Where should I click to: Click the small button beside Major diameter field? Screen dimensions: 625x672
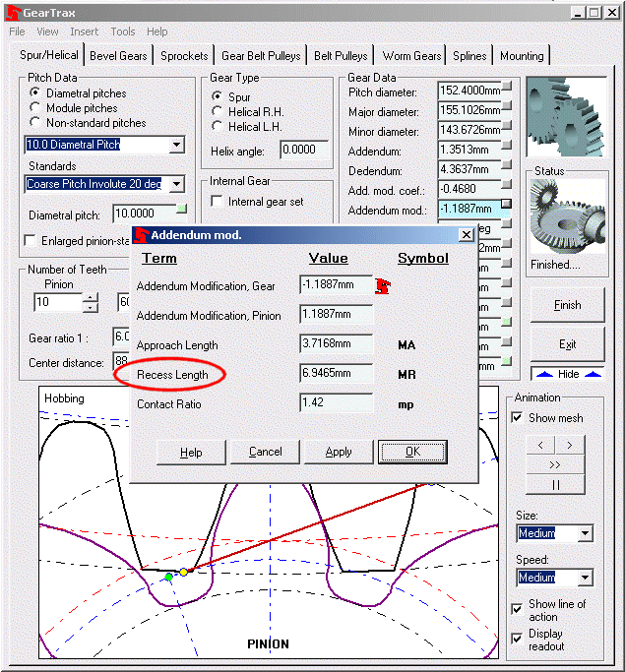click(x=507, y=106)
